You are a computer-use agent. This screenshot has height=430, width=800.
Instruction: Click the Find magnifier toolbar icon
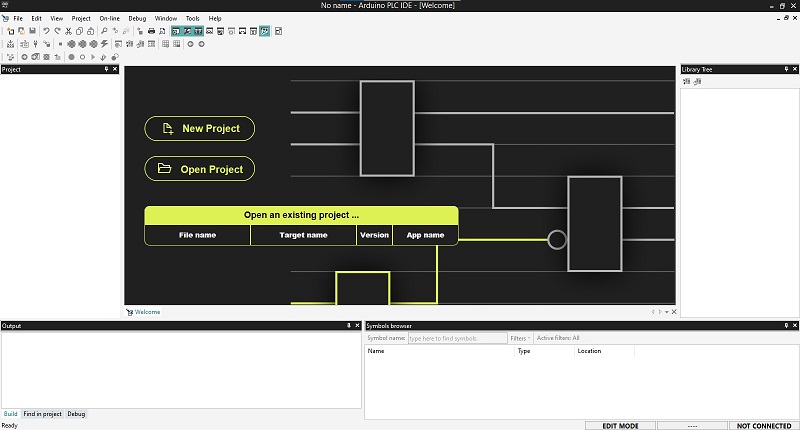click(x=104, y=31)
